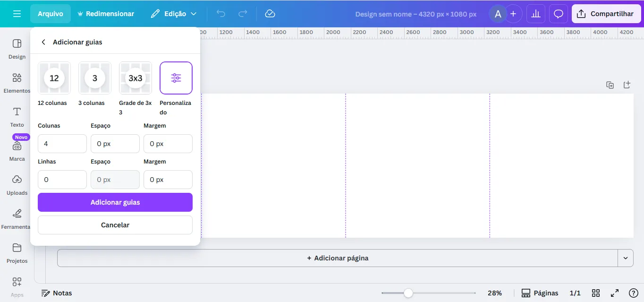Toggle grid view of pages
This screenshot has width=644, height=302.
point(596,293)
